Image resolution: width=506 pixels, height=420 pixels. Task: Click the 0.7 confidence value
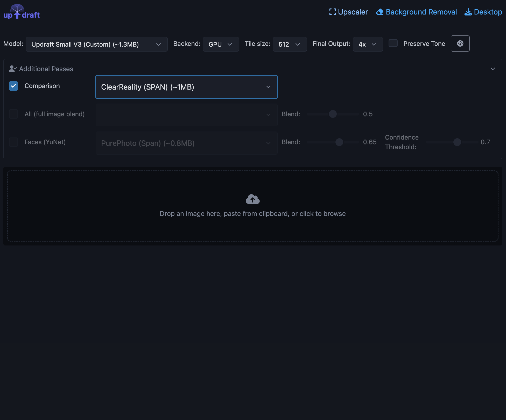(485, 142)
